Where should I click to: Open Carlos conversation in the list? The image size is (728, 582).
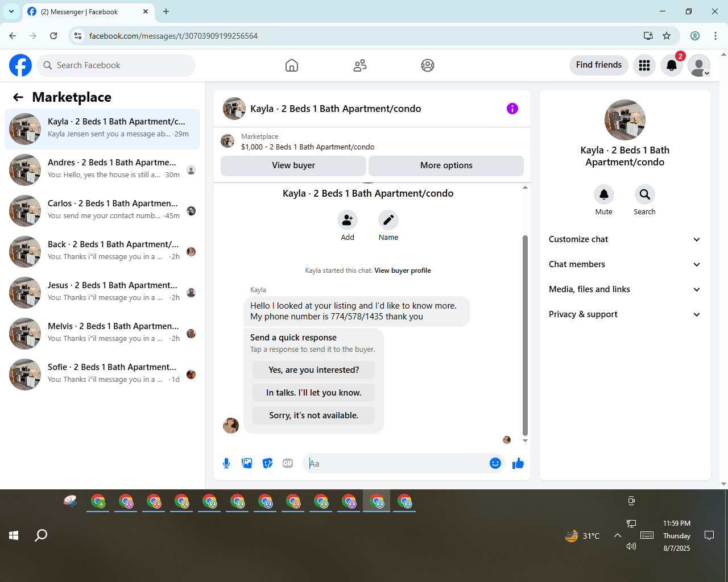click(102, 211)
